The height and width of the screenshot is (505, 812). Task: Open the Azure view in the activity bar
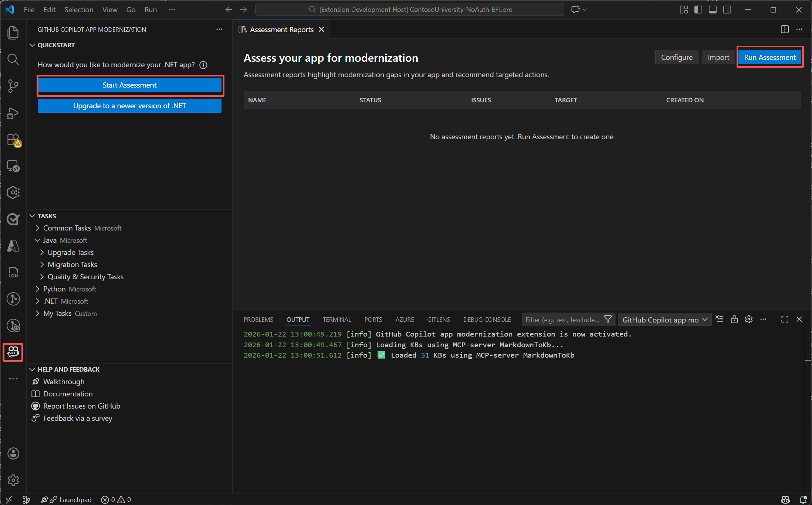(13, 246)
